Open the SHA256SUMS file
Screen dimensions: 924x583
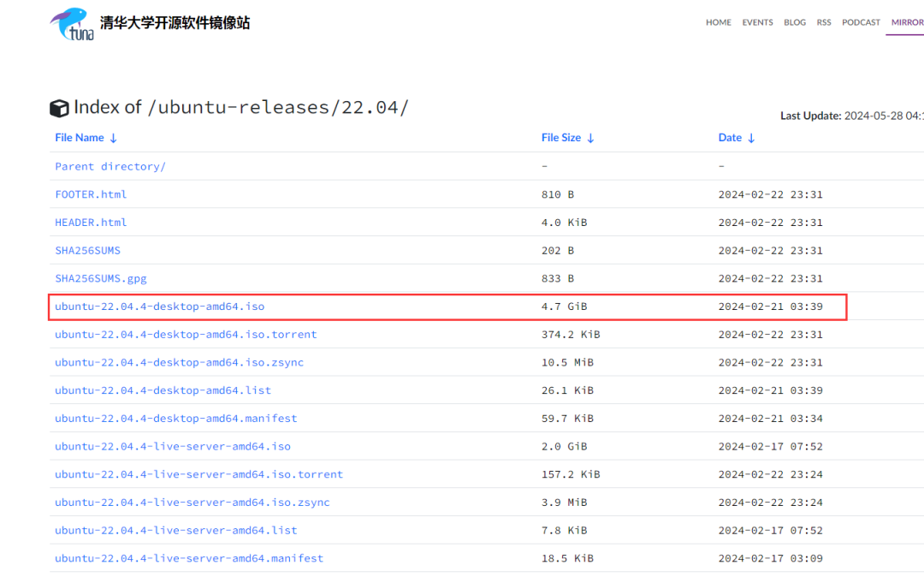click(87, 250)
